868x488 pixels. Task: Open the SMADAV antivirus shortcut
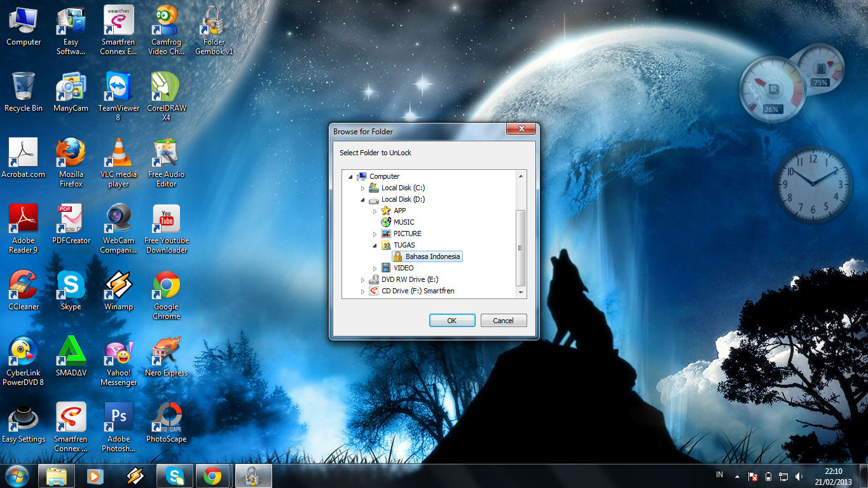pyautogui.click(x=71, y=357)
